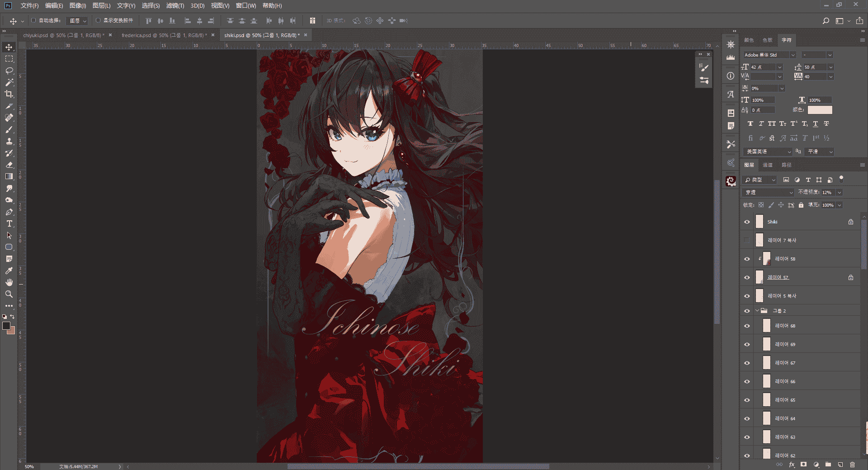
Task: Select the Magic Wand tool
Action: point(9,82)
